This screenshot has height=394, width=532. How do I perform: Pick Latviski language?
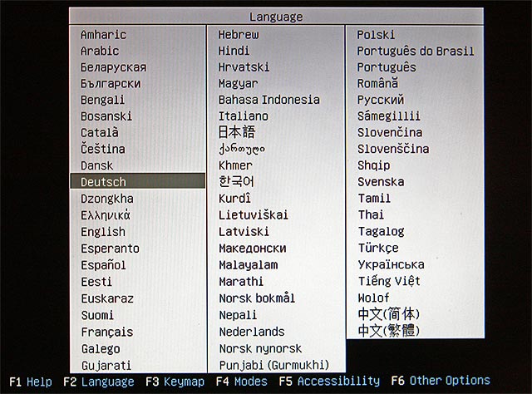pyautogui.click(x=244, y=232)
